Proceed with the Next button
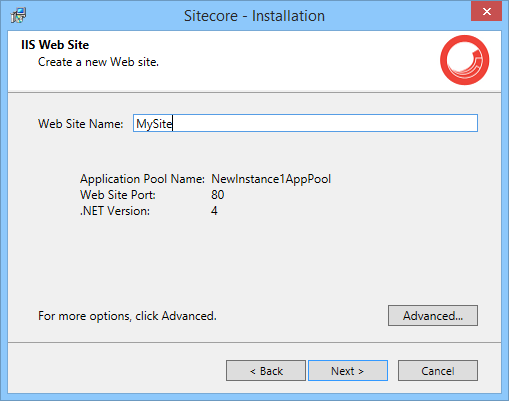 348,370
